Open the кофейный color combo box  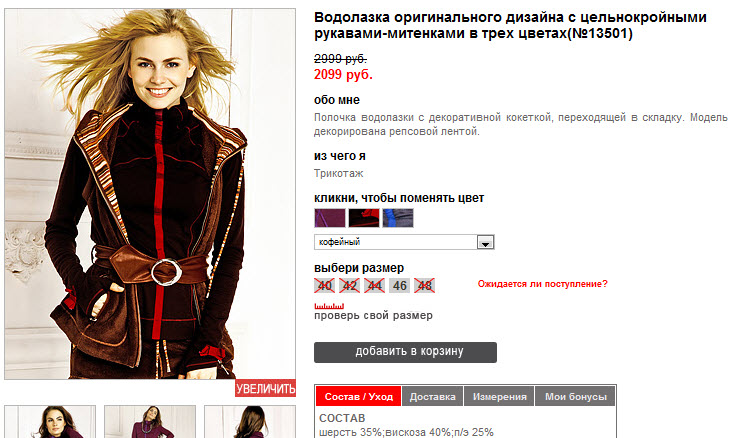tap(404, 242)
